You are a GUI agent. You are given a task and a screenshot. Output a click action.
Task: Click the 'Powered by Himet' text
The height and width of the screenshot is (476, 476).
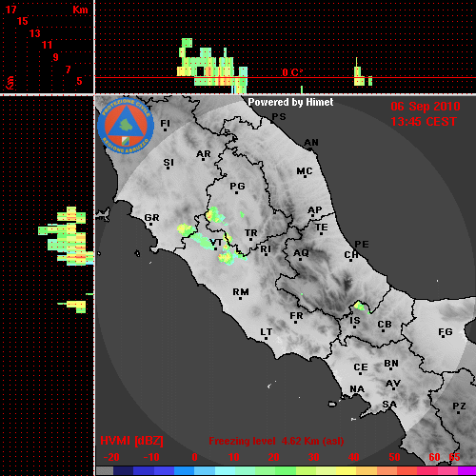(x=290, y=102)
